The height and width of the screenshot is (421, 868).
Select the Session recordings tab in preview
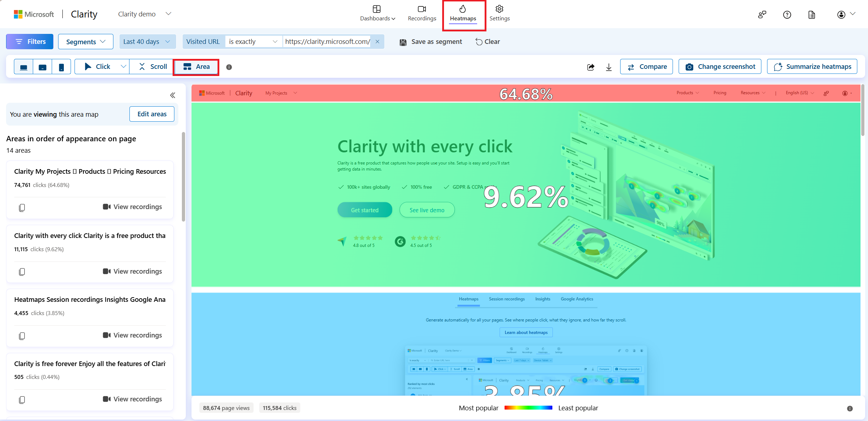coord(507,299)
